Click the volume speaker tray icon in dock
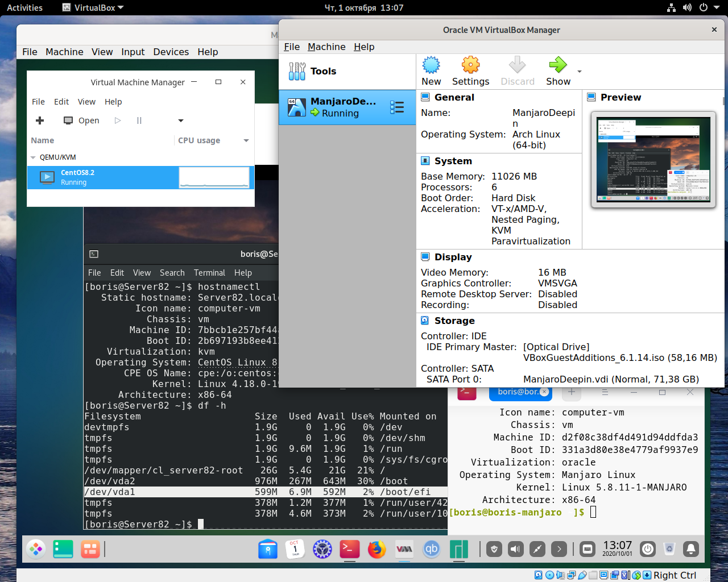The height and width of the screenshot is (582, 728). (516, 549)
